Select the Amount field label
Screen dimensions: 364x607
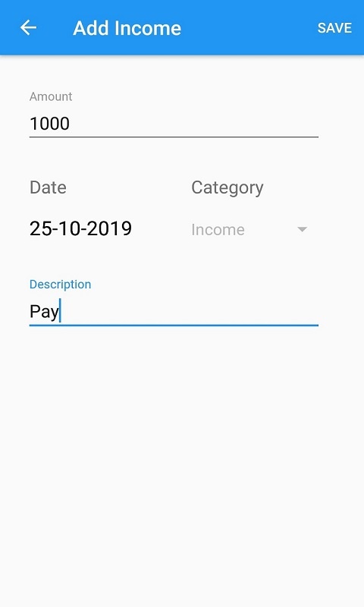(x=51, y=96)
